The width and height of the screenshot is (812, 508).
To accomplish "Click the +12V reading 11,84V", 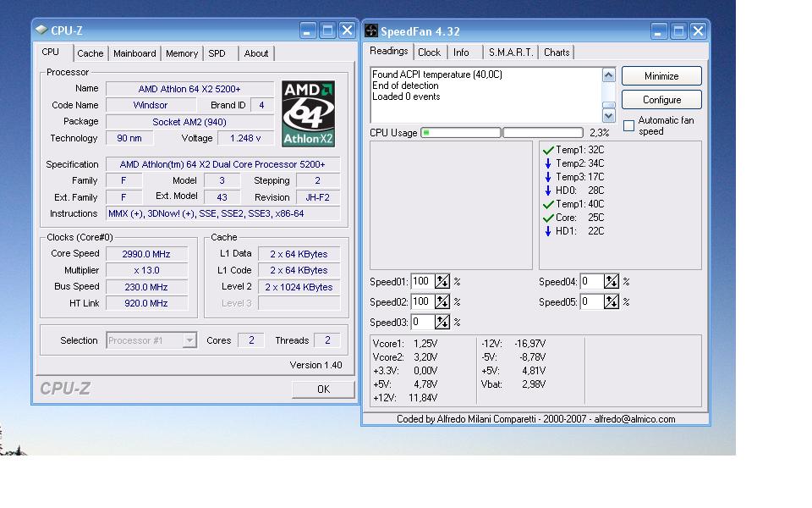I will (x=423, y=398).
